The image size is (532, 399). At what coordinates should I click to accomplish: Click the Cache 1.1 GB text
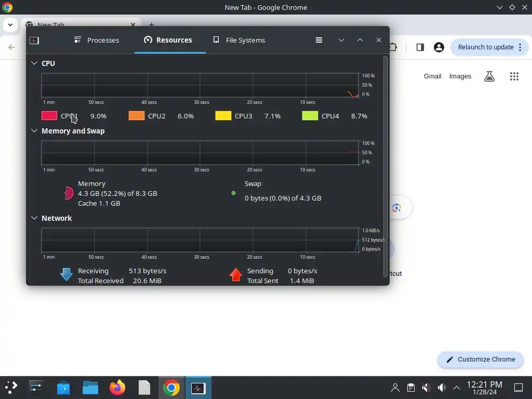click(99, 203)
